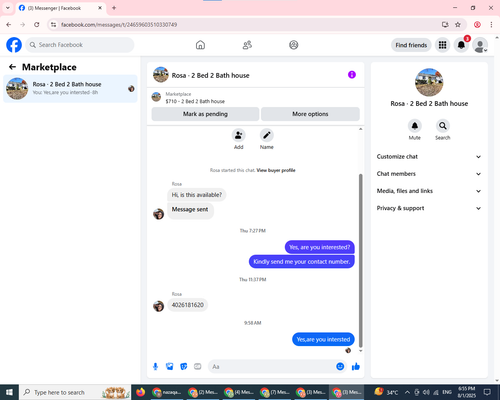Viewport: 500px width, 400px height.
Task: Click the message Kindly send me your contact number
Action: coord(302,262)
